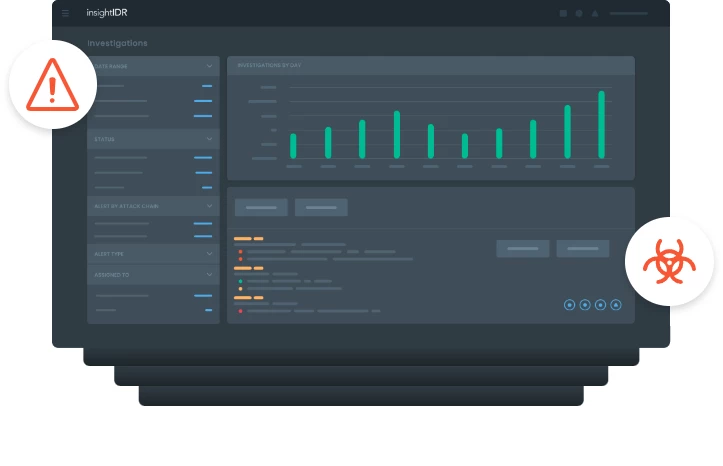Click the first blue circular icon in investigations panel
This screenshot has height=466, width=723.
coord(569,305)
